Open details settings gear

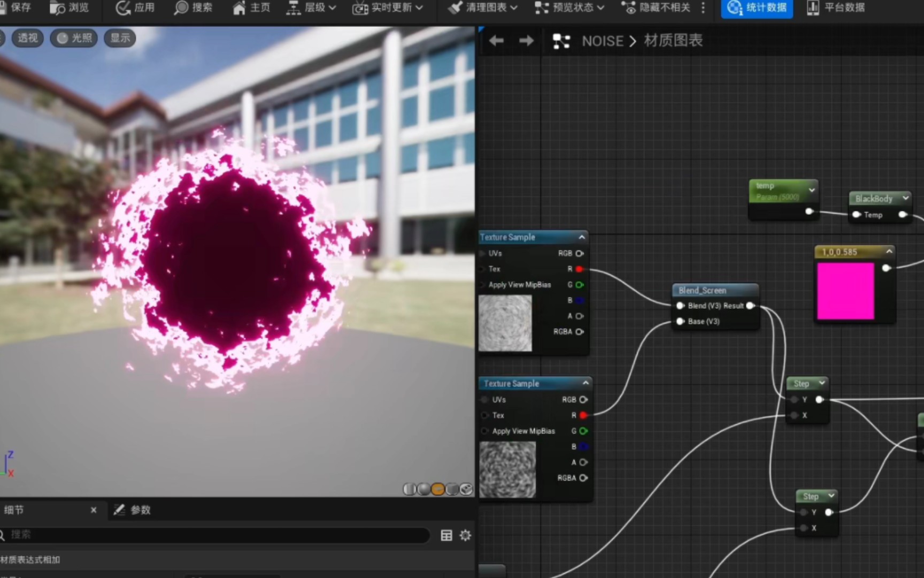coord(465,535)
